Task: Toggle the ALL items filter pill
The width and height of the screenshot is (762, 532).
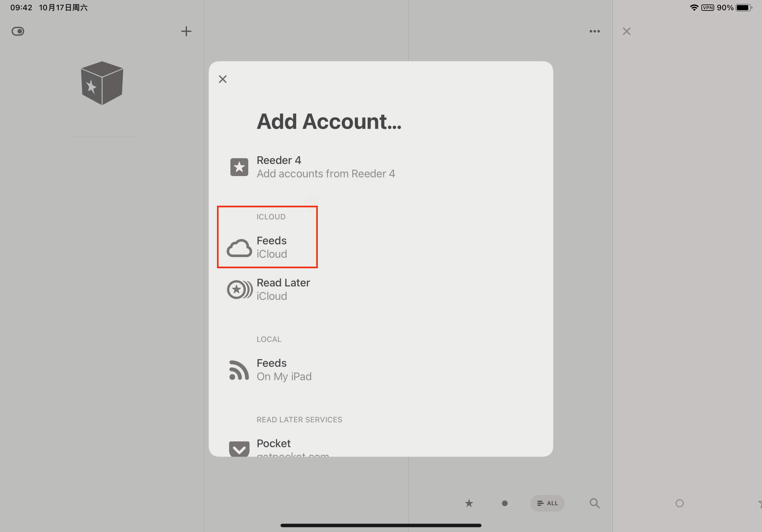Action: point(547,503)
